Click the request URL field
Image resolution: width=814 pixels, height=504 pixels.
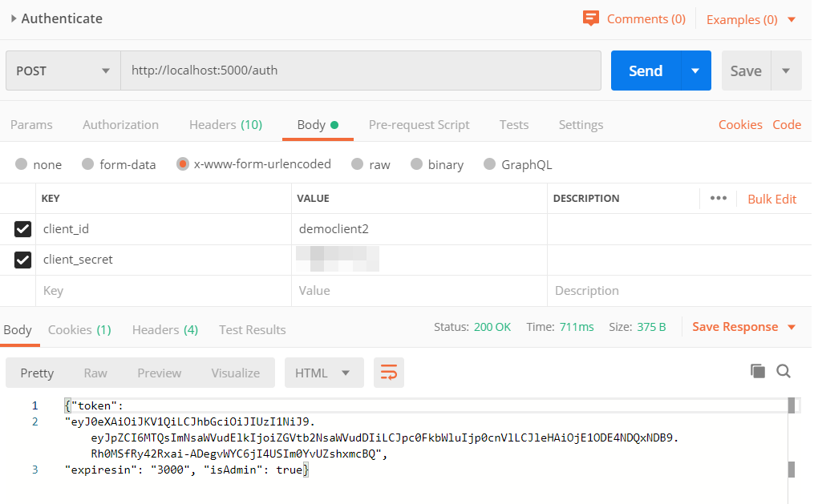(x=361, y=71)
